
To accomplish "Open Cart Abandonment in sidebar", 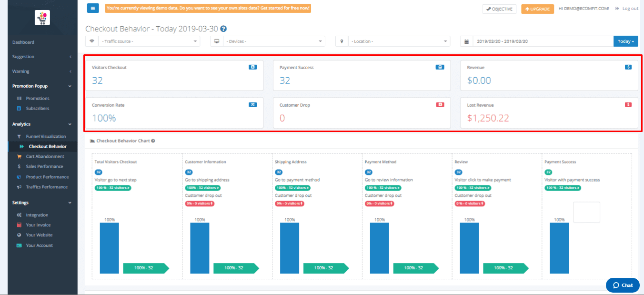I will click(45, 156).
